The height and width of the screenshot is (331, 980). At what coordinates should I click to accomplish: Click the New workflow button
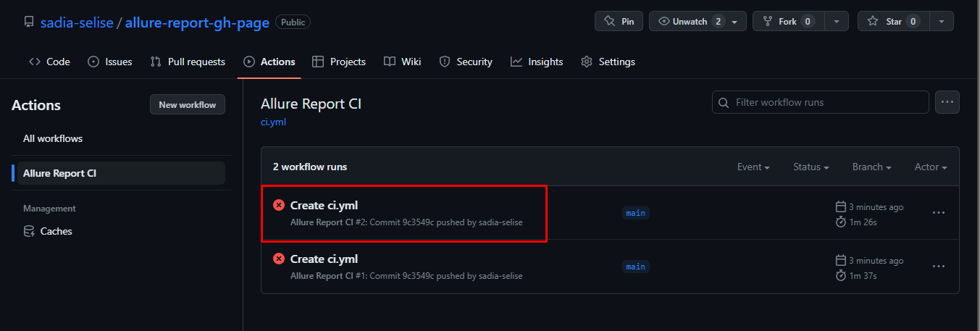(188, 104)
